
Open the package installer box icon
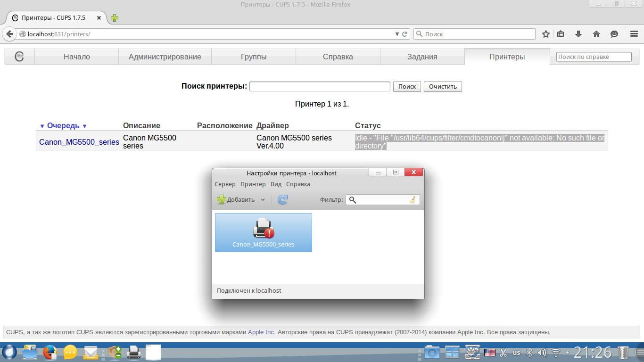114,352
